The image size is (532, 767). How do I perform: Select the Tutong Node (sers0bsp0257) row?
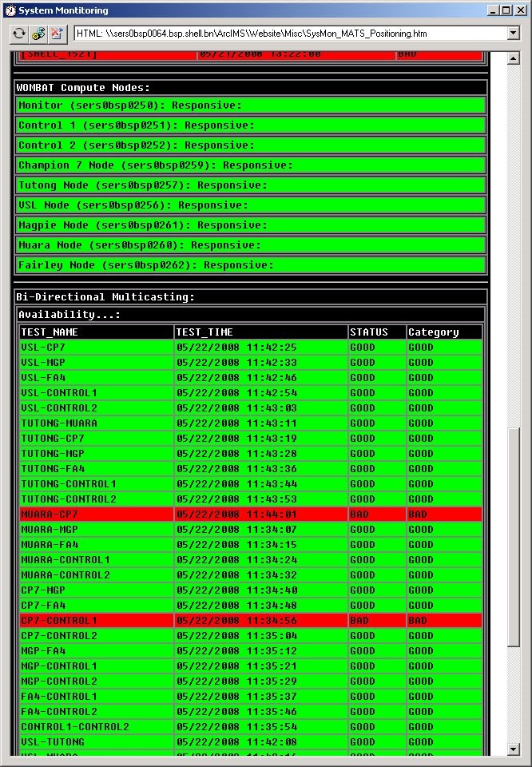tap(250, 185)
